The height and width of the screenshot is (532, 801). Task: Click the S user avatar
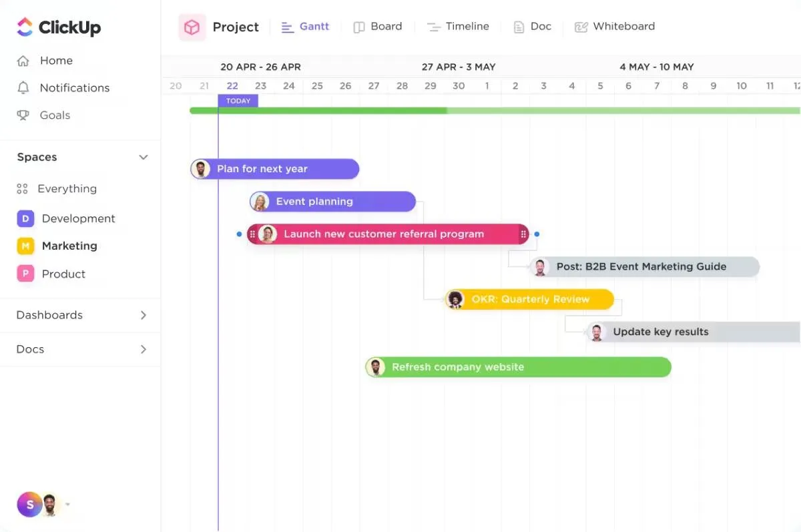(x=29, y=505)
